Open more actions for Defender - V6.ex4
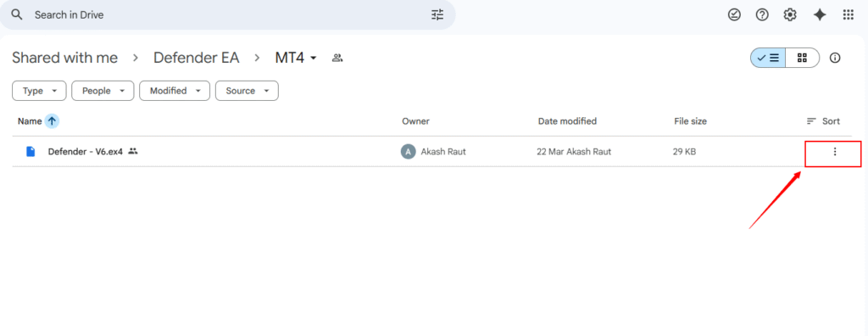This screenshot has height=336, width=868. pos(835,151)
